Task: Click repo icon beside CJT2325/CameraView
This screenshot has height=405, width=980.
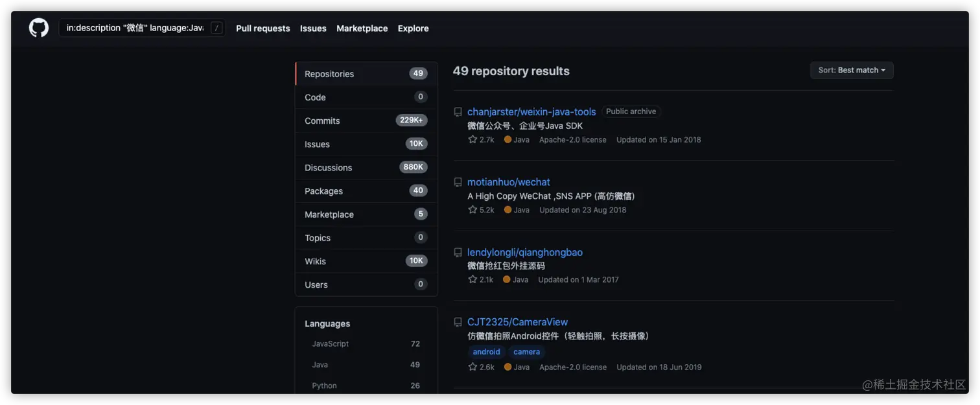Action: pos(458,322)
